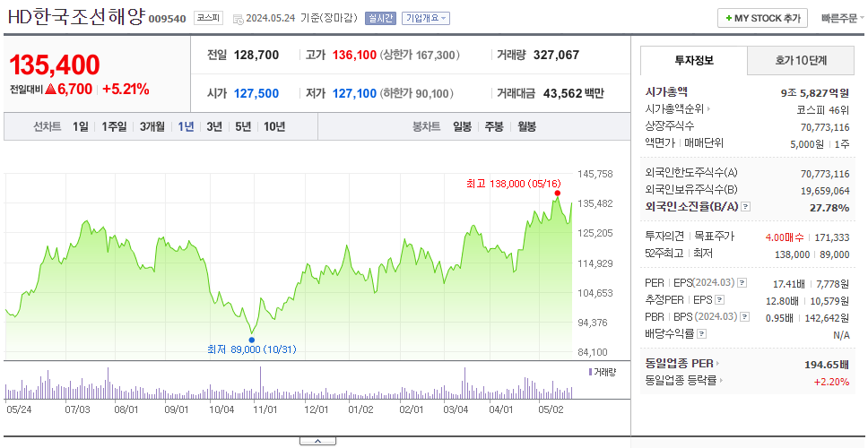The image size is (868, 448).
Task: Click the 고가 value 136,100
Action: coord(354,55)
